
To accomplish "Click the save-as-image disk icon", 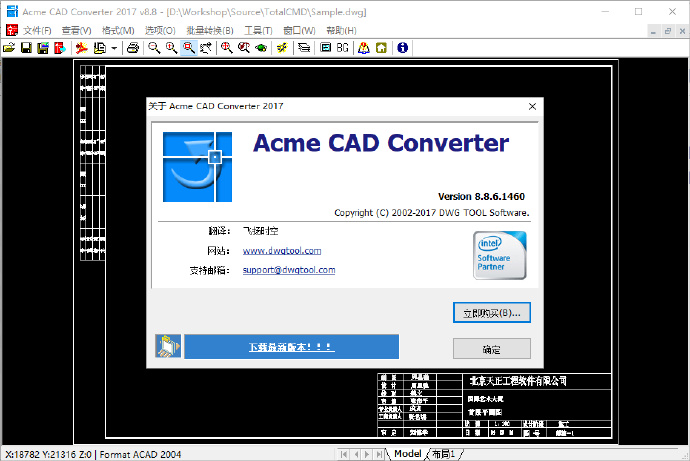I will point(43,48).
